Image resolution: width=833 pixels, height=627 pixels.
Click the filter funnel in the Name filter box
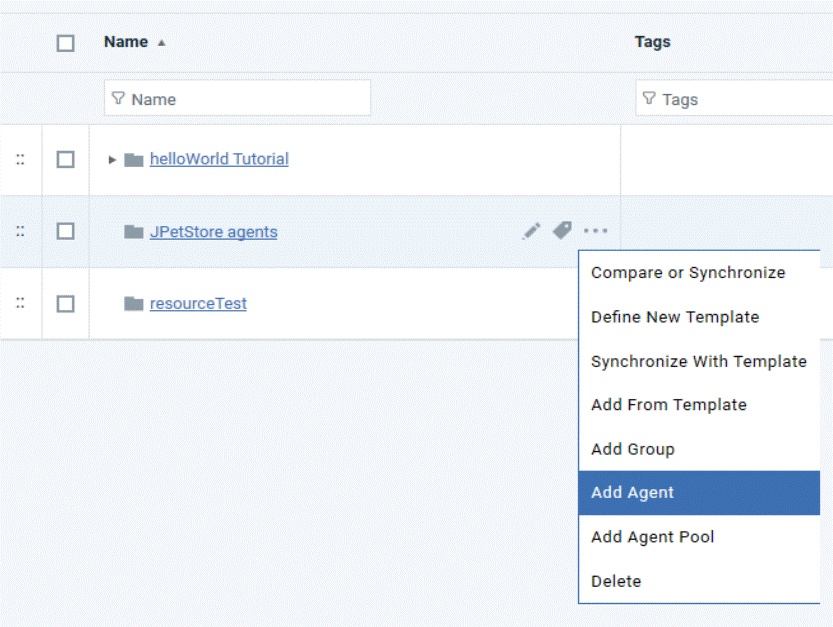pyautogui.click(x=121, y=98)
